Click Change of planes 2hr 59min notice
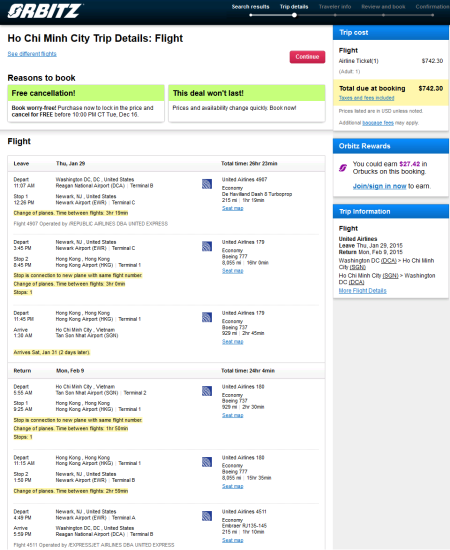The width and height of the screenshot is (450, 550). coord(71,491)
